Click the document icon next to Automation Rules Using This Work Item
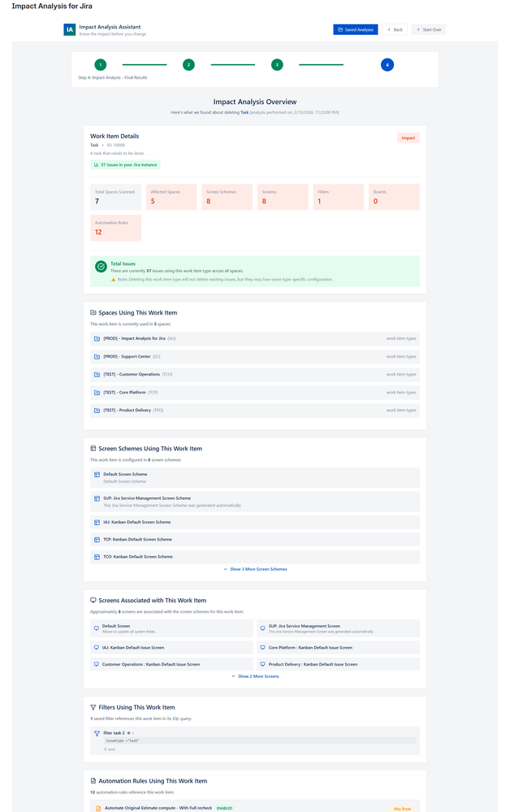Screen dimensions: 510x812 (x=92, y=780)
